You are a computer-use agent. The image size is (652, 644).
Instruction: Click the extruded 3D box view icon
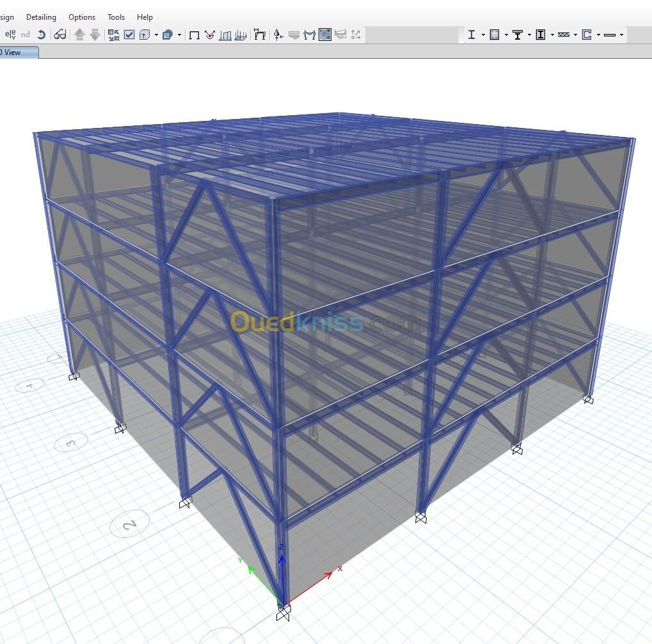pyautogui.click(x=145, y=35)
